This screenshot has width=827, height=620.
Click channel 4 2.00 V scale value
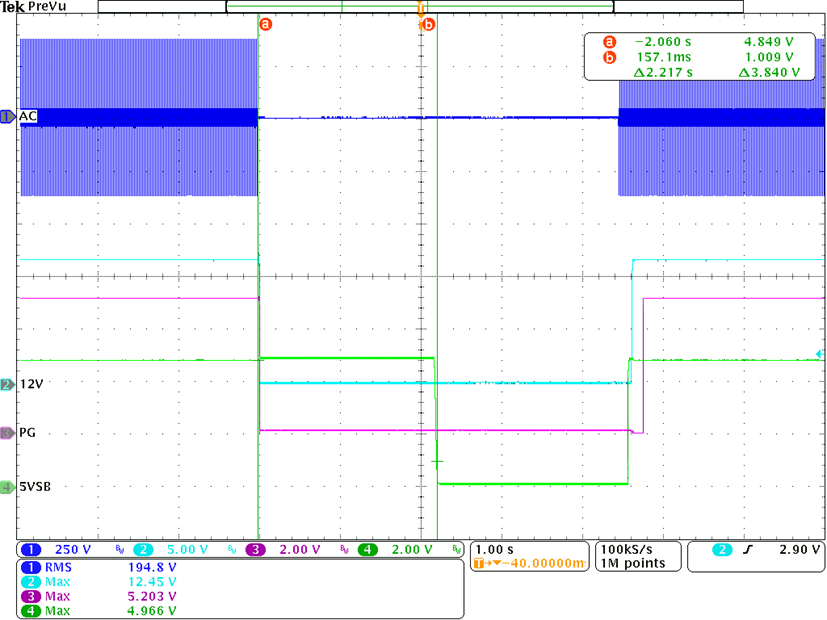coord(412,550)
